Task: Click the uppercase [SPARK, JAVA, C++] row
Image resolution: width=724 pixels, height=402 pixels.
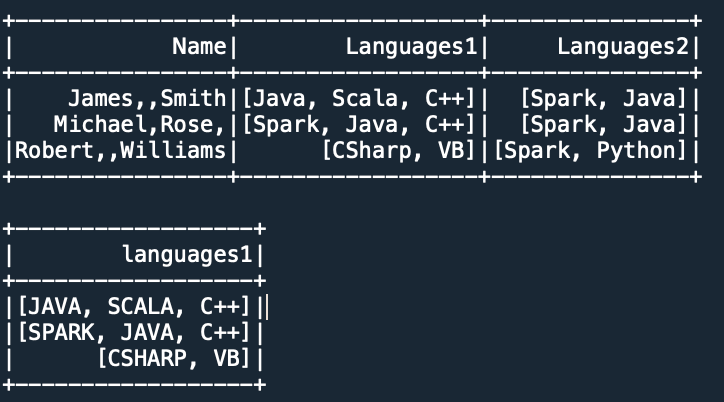Action: [x=133, y=332]
